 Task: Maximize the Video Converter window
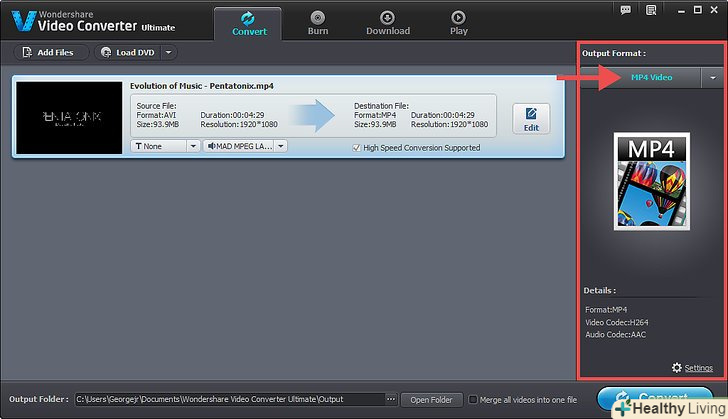[x=697, y=10]
